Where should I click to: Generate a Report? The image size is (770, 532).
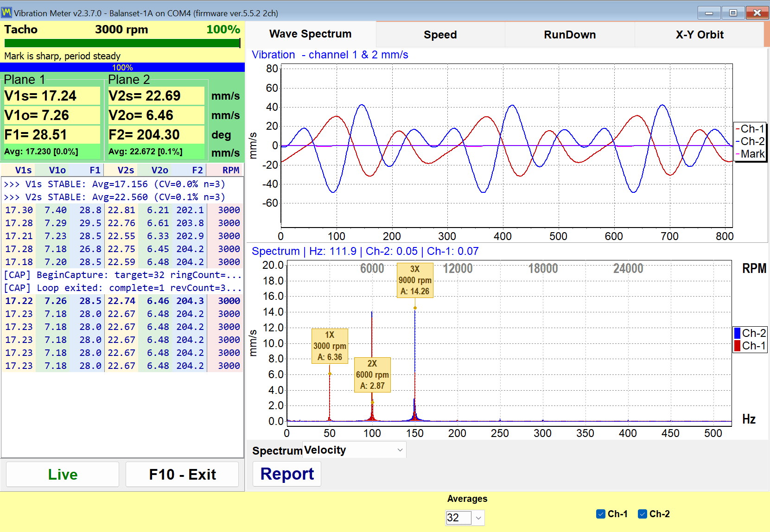coord(287,474)
